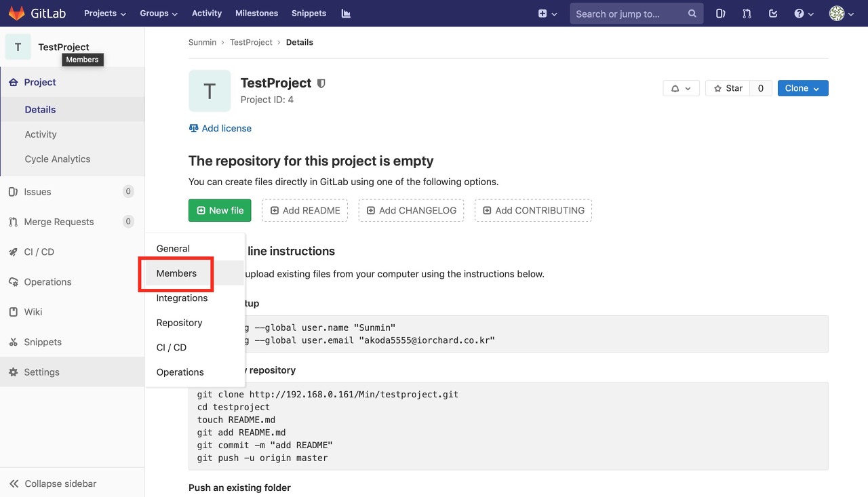The width and height of the screenshot is (868, 497).
Task: Click Add CHANGELOG button
Action: [x=411, y=210]
